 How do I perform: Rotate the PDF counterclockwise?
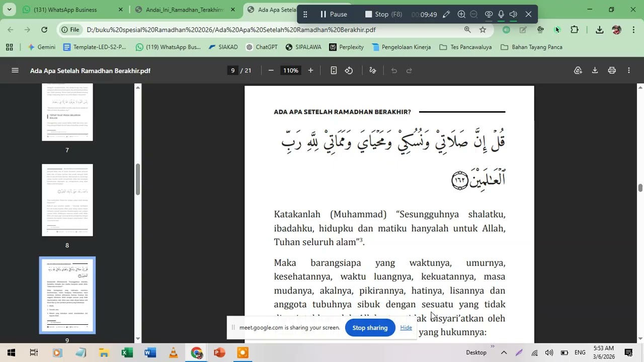coord(349,70)
